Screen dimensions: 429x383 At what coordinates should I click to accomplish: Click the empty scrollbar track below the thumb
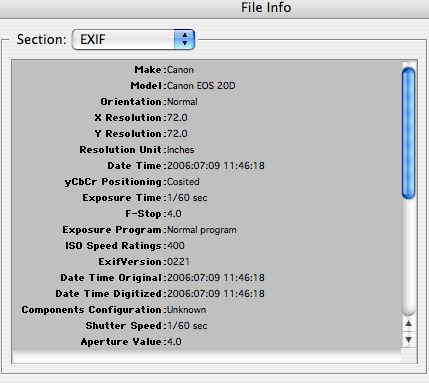click(x=408, y=257)
